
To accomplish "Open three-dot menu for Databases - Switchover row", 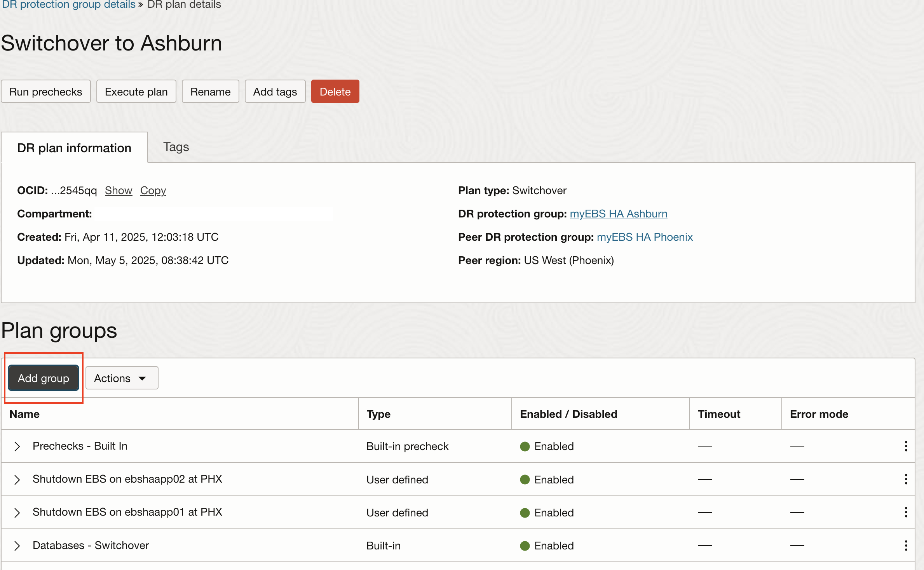I will (906, 546).
